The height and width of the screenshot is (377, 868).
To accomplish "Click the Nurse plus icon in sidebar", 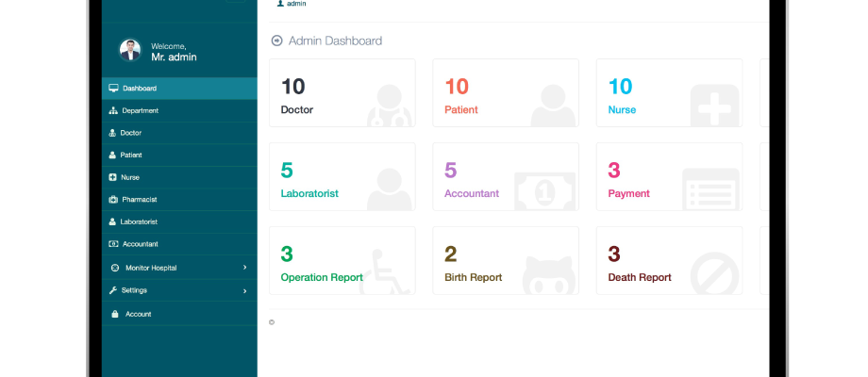I will 112,177.
